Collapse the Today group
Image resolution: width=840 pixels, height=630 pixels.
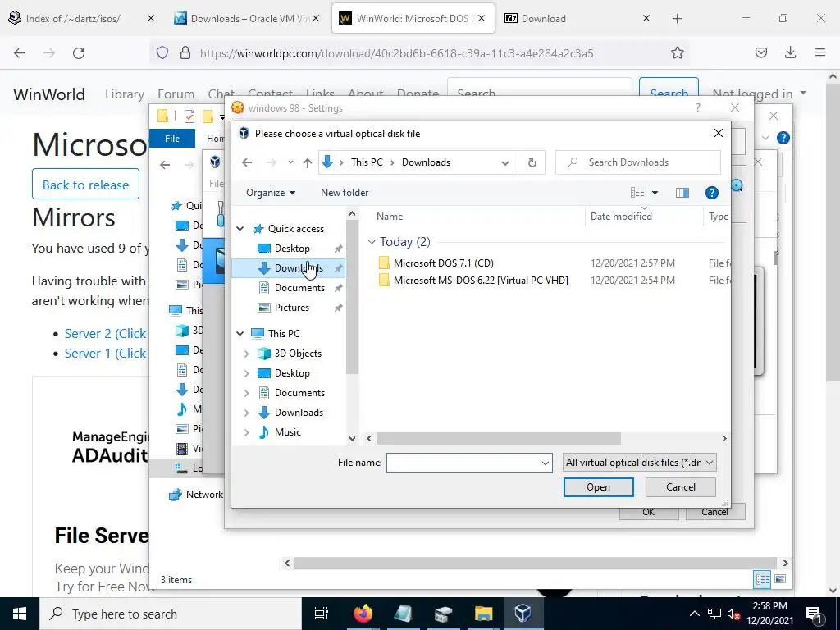pos(372,242)
